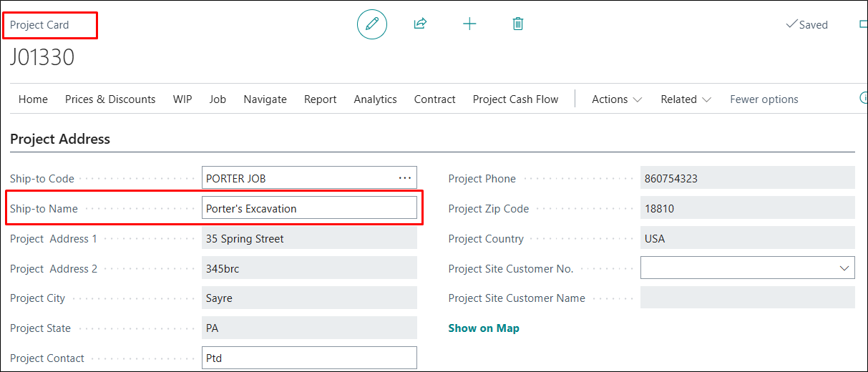This screenshot has width=868, height=372.
Task: Expand the Related menu
Action: [686, 99]
